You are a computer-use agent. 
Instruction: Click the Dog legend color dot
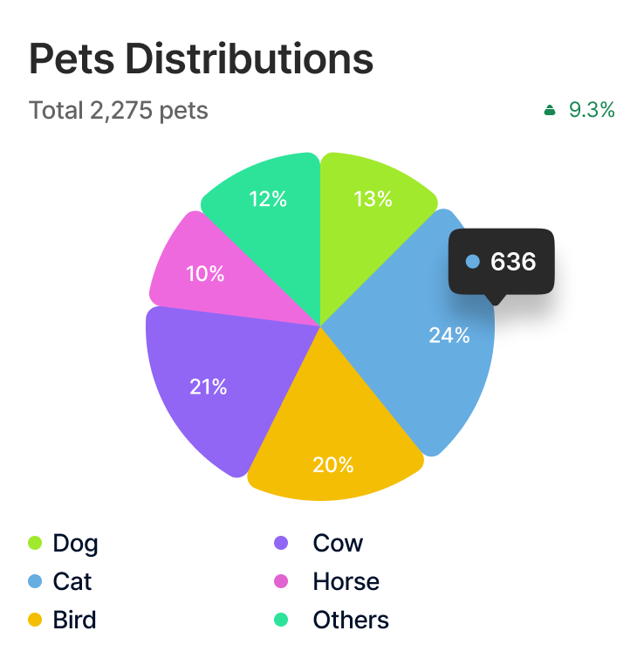pyautogui.click(x=35, y=544)
